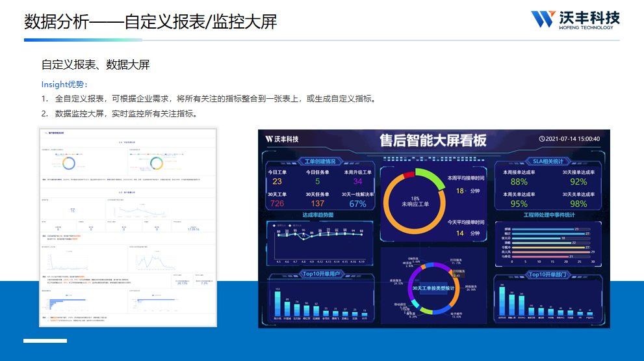The image size is (644, 361).
Task: Click the Insight优势 heading text
Action: (x=64, y=84)
